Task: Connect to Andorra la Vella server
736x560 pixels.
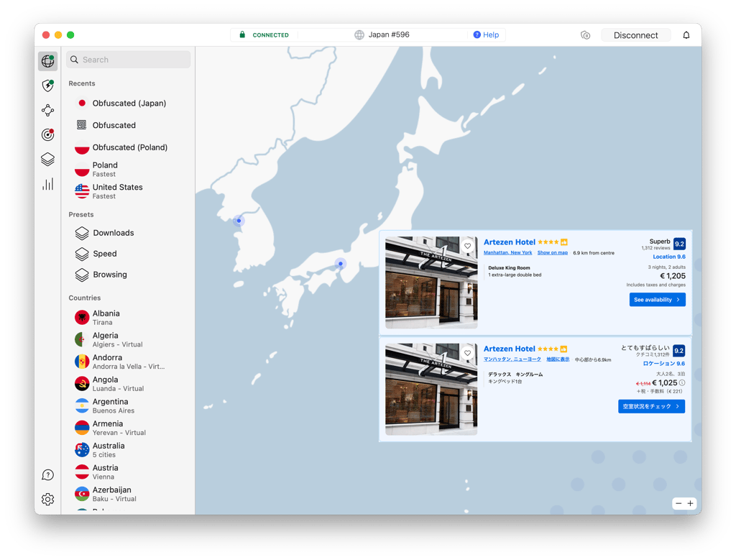Action: (128, 362)
